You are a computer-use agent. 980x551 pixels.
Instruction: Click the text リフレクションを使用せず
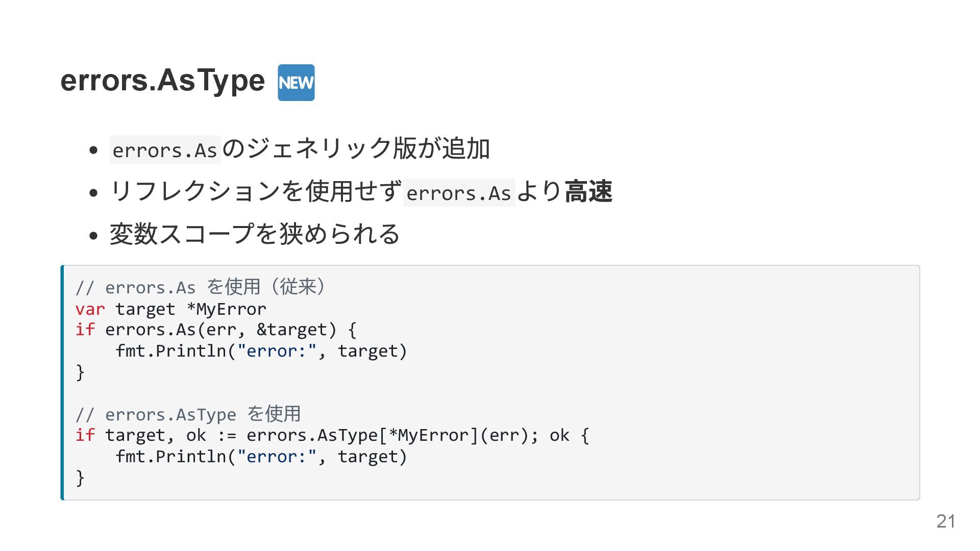pyautogui.click(x=256, y=191)
